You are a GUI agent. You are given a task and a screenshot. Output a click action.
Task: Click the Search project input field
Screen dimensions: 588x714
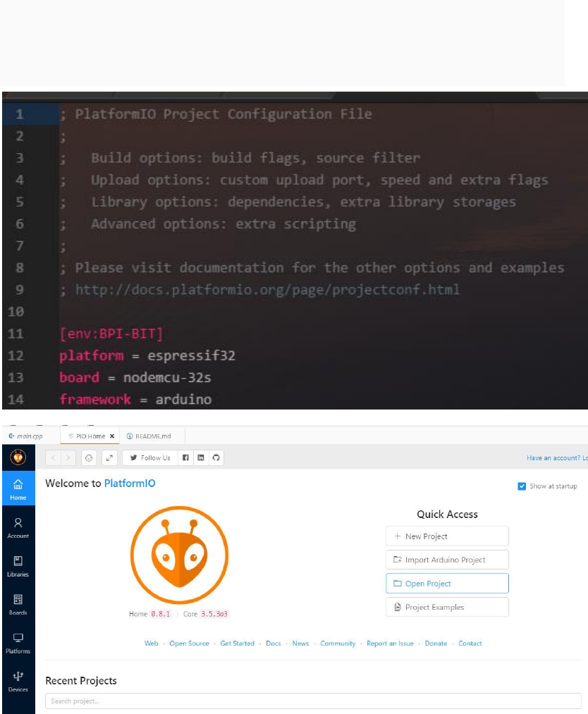click(313, 701)
